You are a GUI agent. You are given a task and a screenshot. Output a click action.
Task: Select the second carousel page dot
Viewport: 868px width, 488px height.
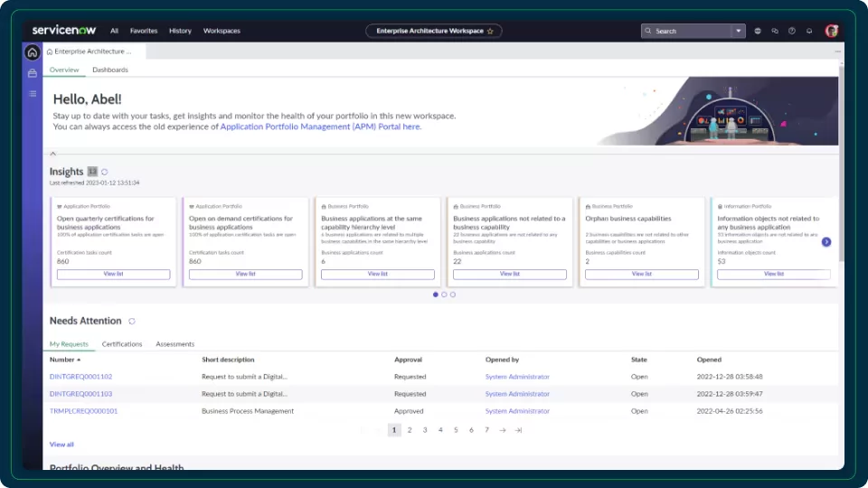tap(444, 295)
